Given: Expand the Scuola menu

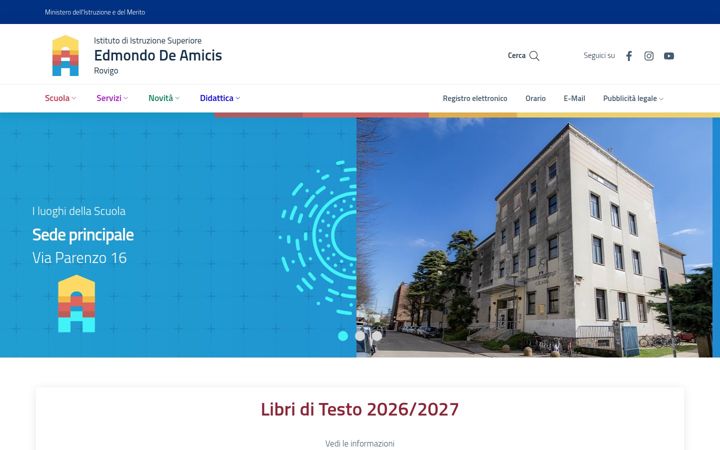Looking at the screenshot, I should tap(60, 98).
